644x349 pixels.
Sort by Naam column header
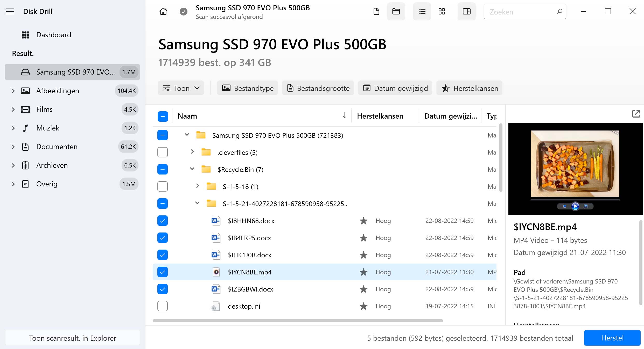(187, 116)
